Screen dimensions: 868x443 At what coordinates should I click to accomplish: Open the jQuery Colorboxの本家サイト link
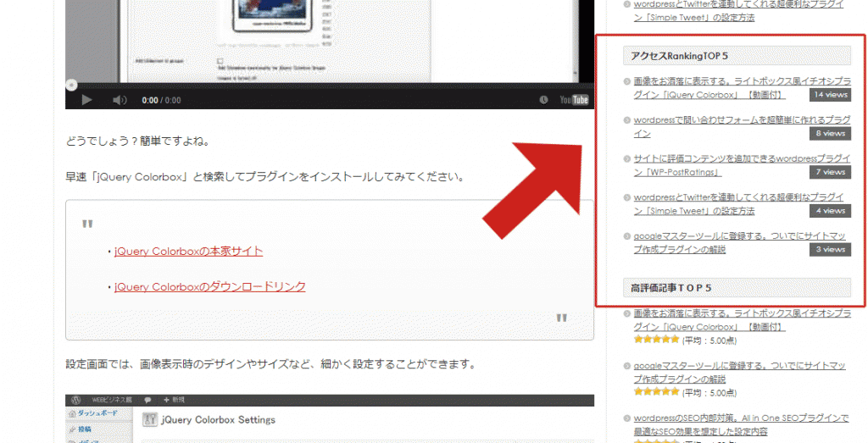click(x=189, y=251)
